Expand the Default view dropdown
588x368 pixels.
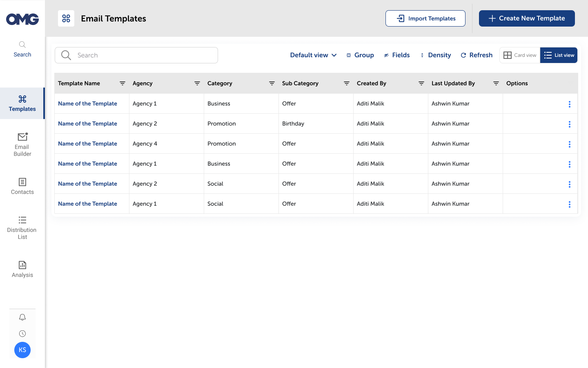tap(313, 55)
